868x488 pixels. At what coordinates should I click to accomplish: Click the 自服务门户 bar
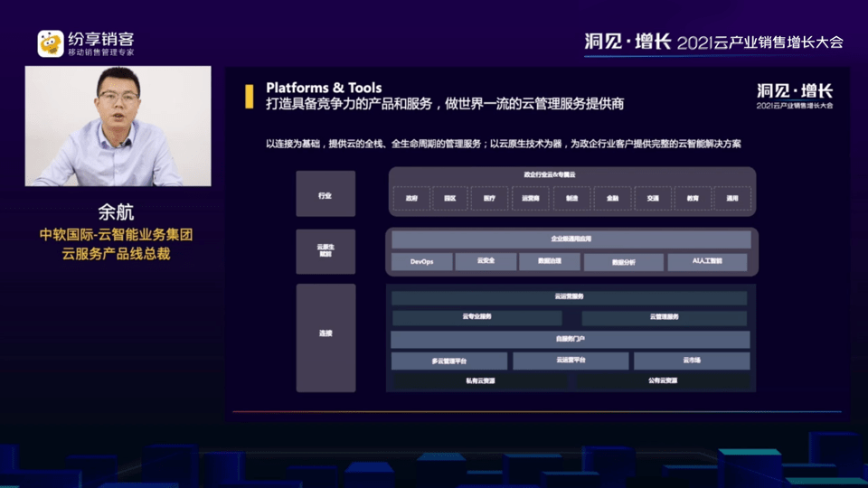pyautogui.click(x=571, y=339)
